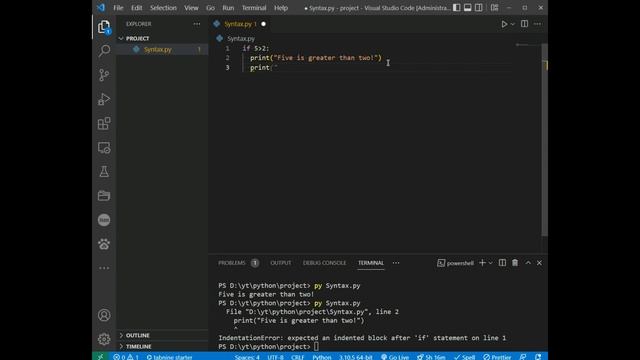Viewport: 640px width, 360px height.
Task: Open the Terminal menu
Action: click(254, 8)
